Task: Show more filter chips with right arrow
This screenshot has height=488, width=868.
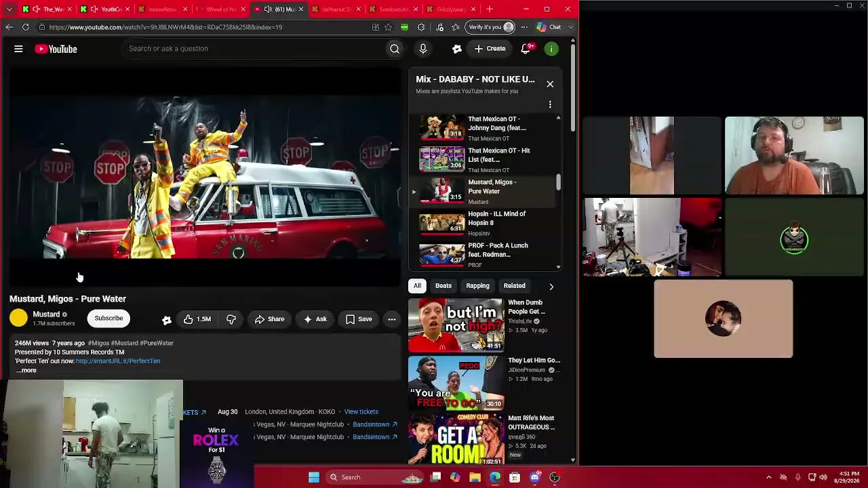Action: pos(551,286)
